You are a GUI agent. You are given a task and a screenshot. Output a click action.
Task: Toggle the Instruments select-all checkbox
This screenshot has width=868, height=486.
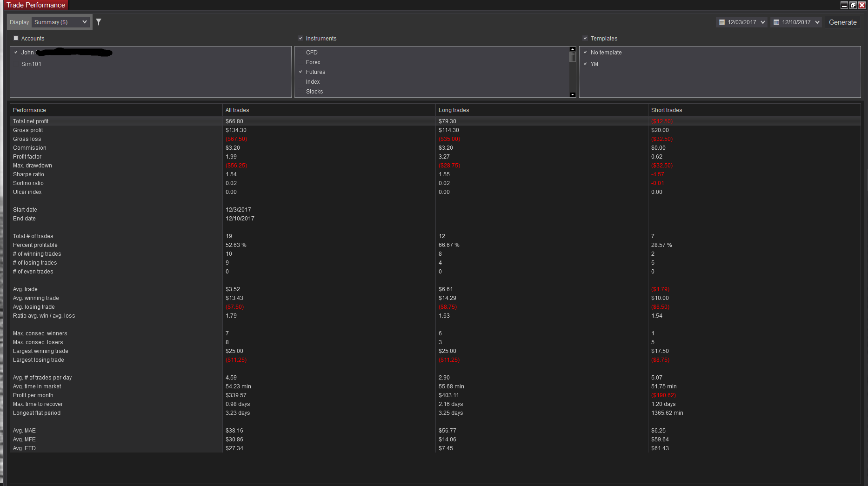point(300,38)
